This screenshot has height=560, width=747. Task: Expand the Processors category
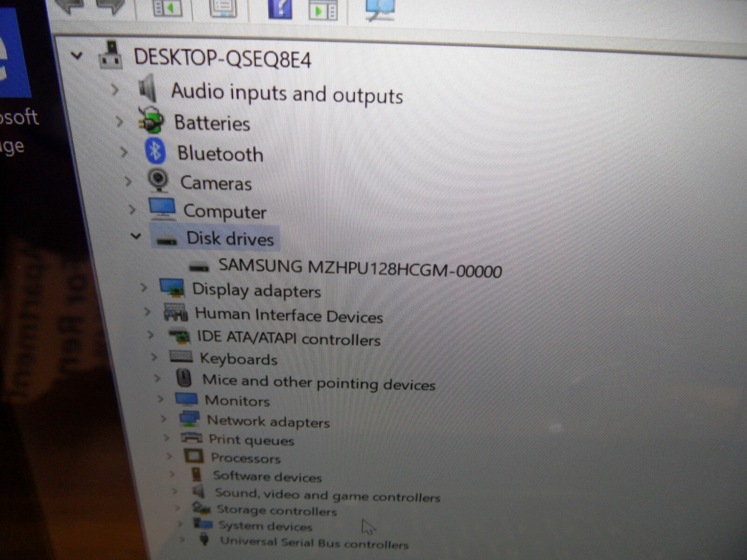point(169,456)
